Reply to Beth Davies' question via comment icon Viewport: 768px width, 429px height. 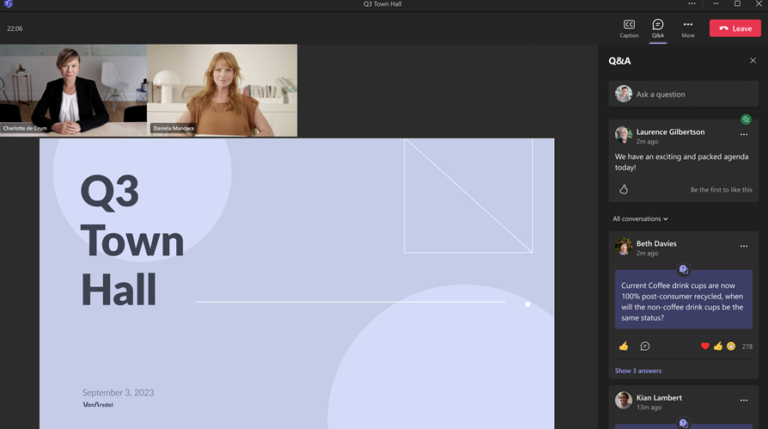645,346
